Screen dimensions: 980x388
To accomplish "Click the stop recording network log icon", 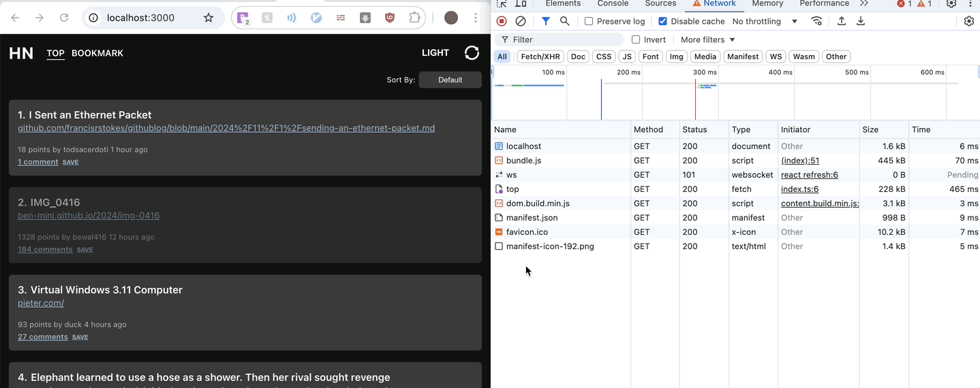I will (x=502, y=21).
